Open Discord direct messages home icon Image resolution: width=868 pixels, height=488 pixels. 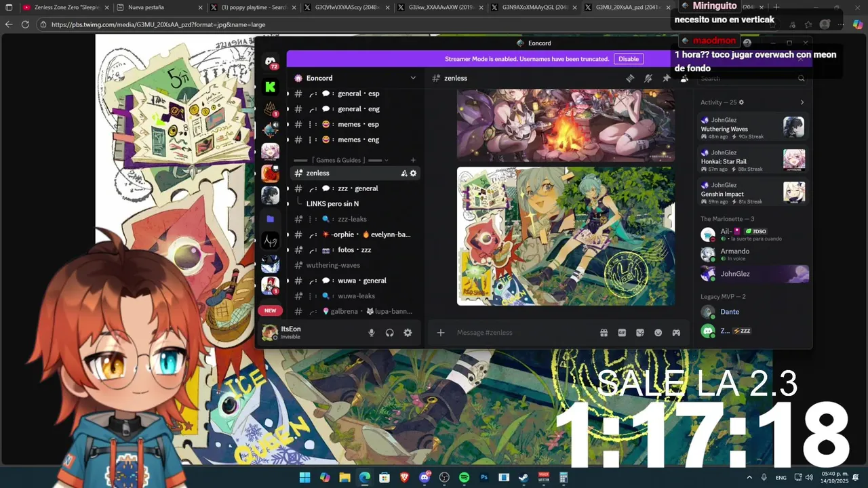click(271, 62)
